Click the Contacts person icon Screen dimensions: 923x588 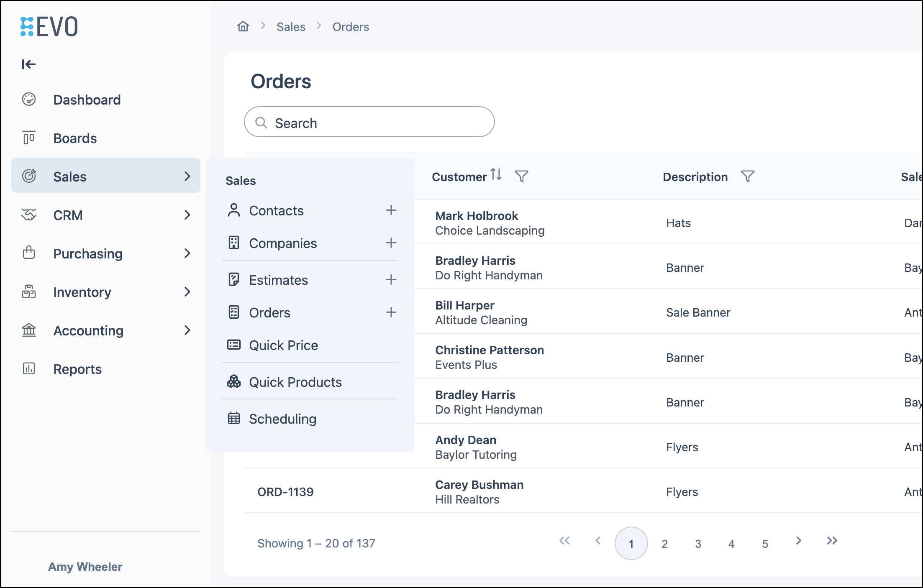click(234, 210)
